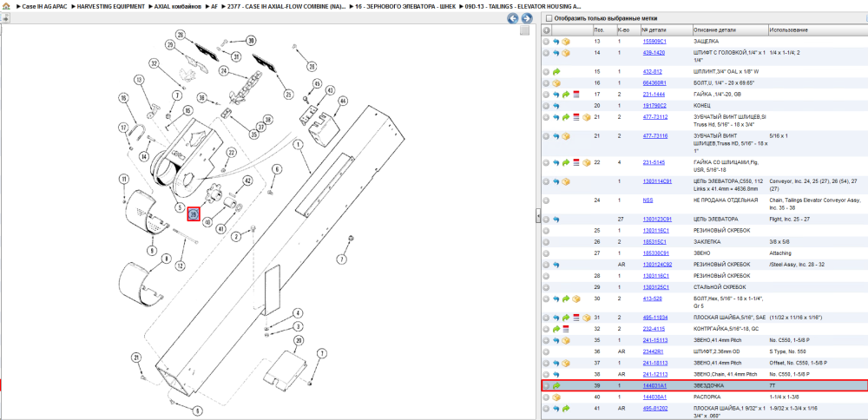Viewport: 868px width, 420px height.
Task: Click blue back arrow in ЗАЩЕЛКА row
Action: tap(556, 42)
